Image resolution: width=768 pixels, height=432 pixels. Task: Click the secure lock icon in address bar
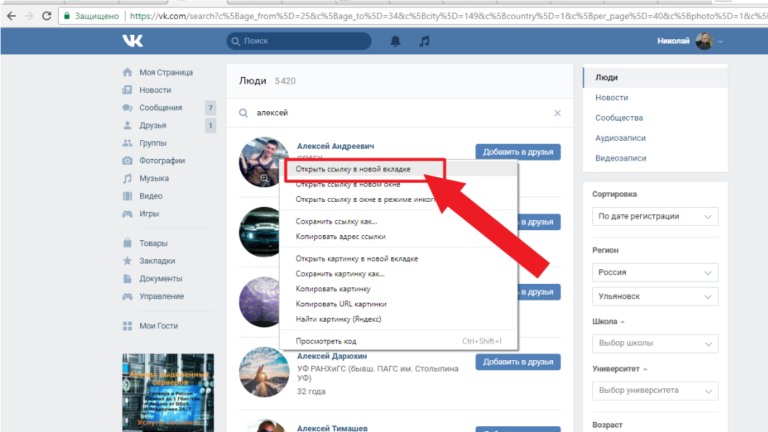pyautogui.click(x=67, y=16)
